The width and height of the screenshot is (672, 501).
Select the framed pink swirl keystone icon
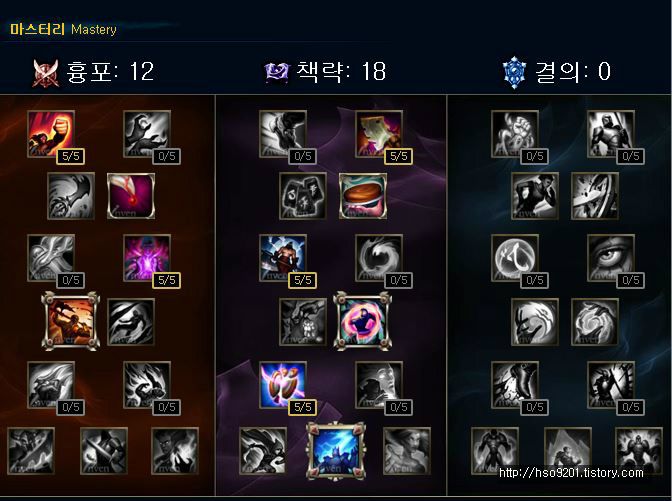tap(363, 321)
